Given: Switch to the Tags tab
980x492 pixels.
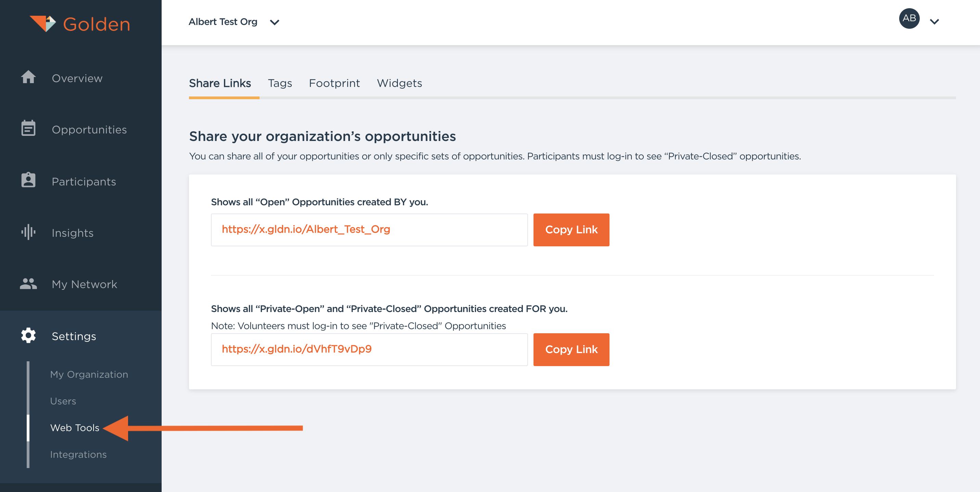Looking at the screenshot, I should tap(280, 83).
